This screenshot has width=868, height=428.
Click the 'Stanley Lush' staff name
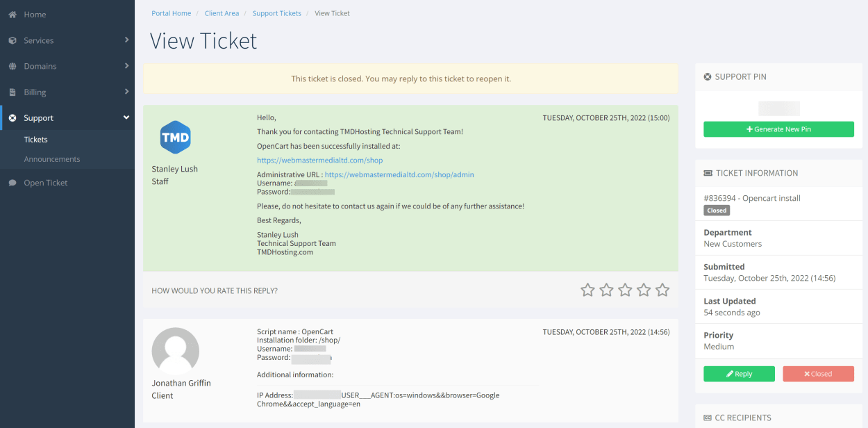pyautogui.click(x=174, y=169)
